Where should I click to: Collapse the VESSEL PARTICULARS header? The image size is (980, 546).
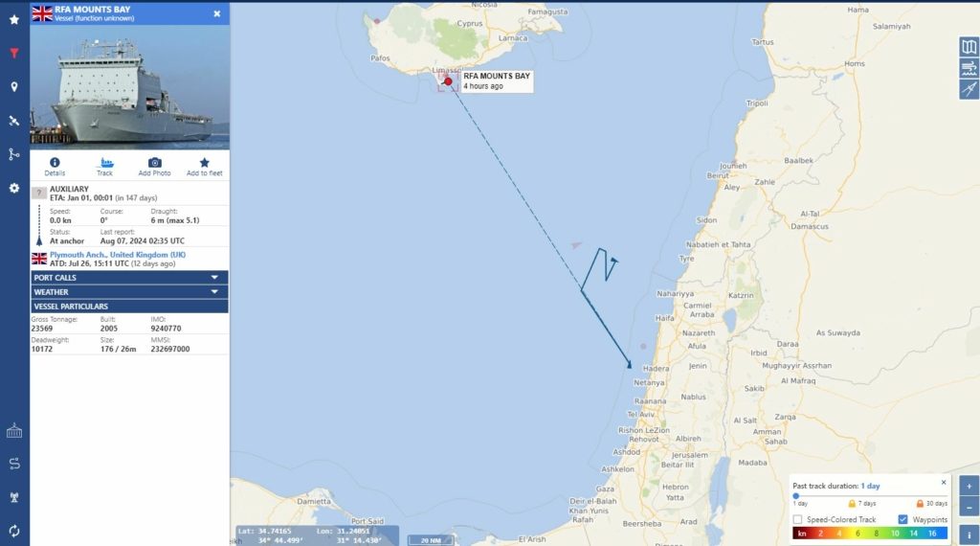pos(129,307)
